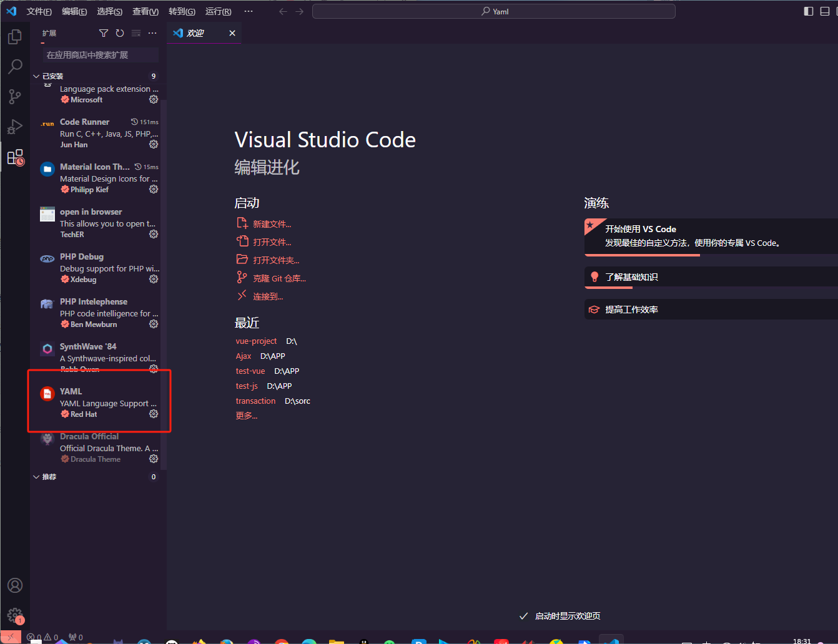Open 开始使用 VS Code walkthrough
The height and width of the screenshot is (644, 838).
(711, 237)
